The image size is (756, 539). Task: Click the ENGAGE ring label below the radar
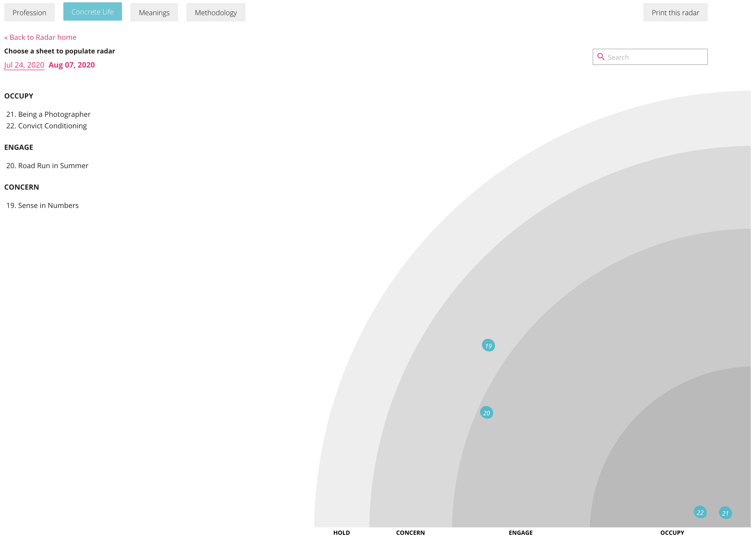tap(520, 532)
